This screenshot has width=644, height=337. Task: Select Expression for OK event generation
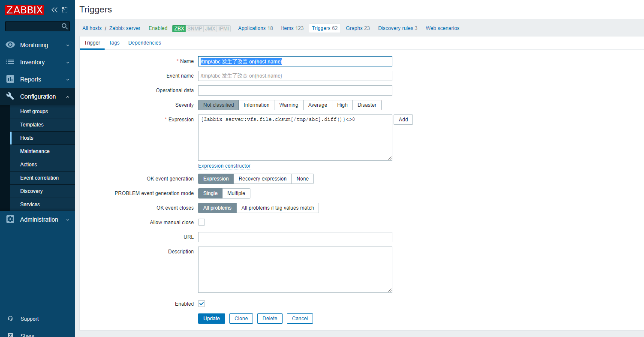(216, 179)
